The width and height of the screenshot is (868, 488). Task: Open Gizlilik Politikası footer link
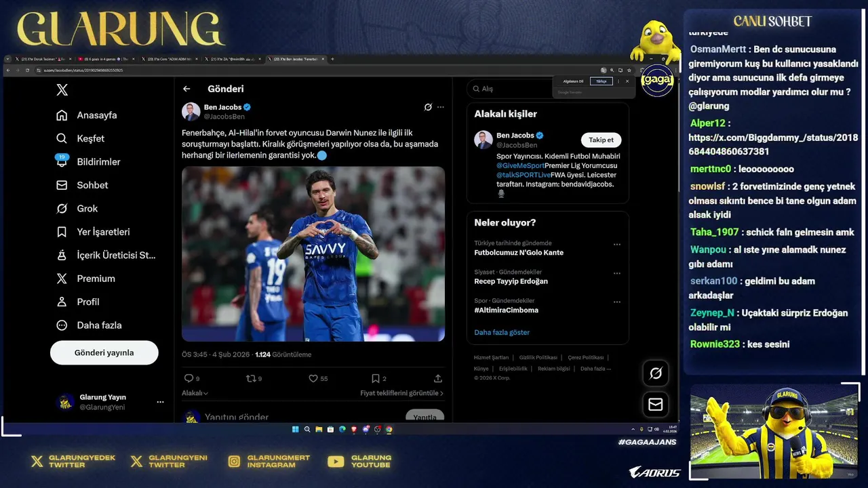[538, 357]
